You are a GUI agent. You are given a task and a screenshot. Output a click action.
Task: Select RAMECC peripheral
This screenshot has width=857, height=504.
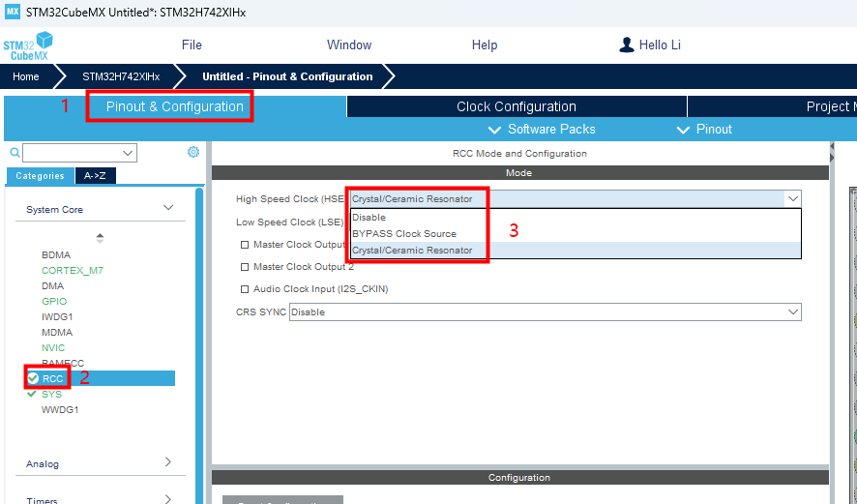click(63, 363)
